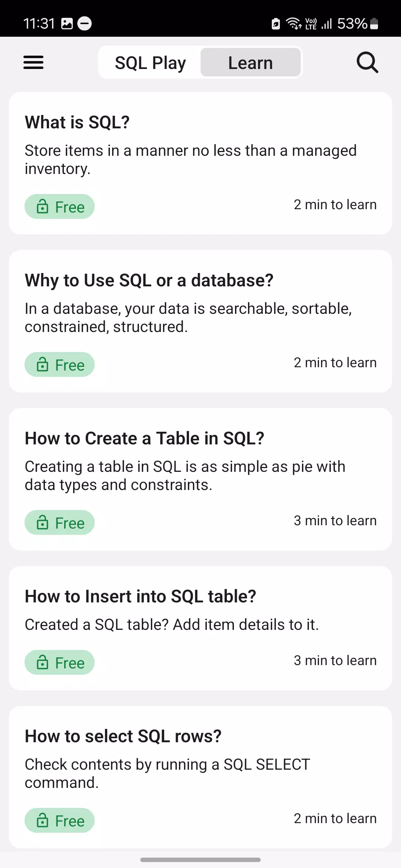Screen dimensions: 401x868
Task: Tap Free badge on Create a Table card
Action: point(59,523)
